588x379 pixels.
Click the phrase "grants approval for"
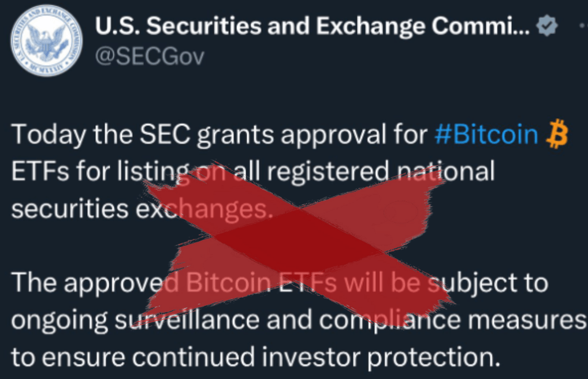(x=312, y=137)
